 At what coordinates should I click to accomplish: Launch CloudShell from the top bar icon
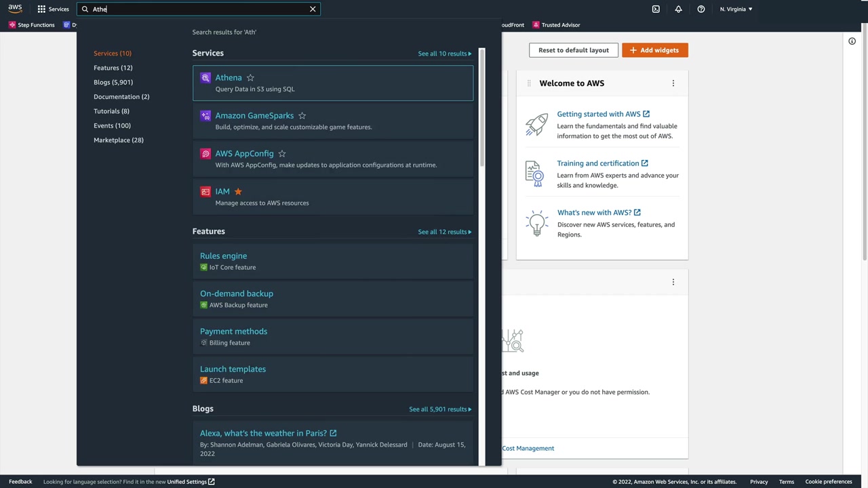[x=656, y=9]
